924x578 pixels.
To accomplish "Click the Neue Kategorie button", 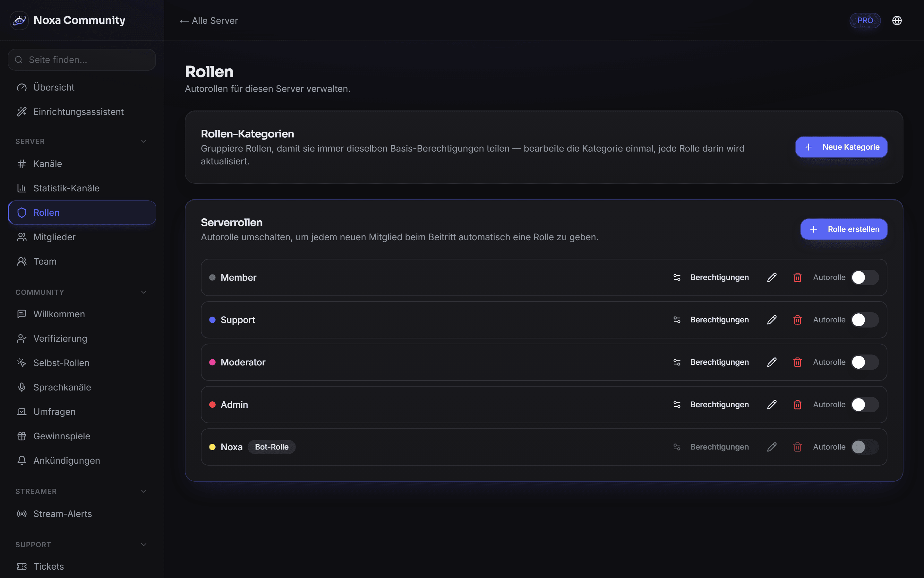I will coord(841,147).
